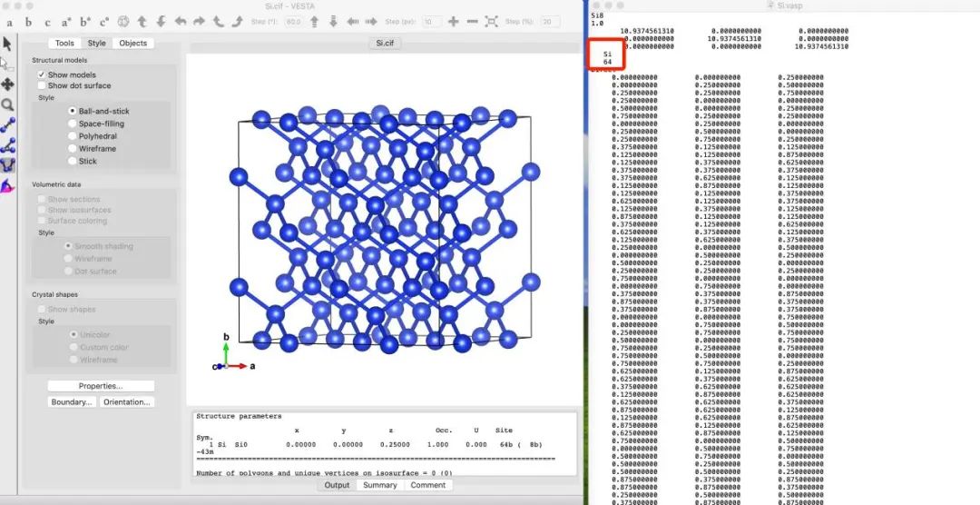Translate the view left

click(352, 21)
